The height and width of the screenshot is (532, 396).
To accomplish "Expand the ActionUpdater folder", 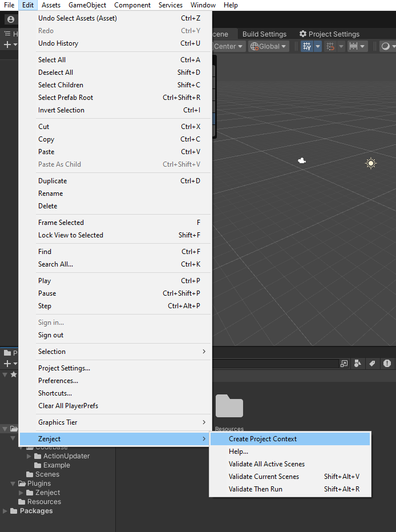I will pyautogui.click(x=29, y=456).
